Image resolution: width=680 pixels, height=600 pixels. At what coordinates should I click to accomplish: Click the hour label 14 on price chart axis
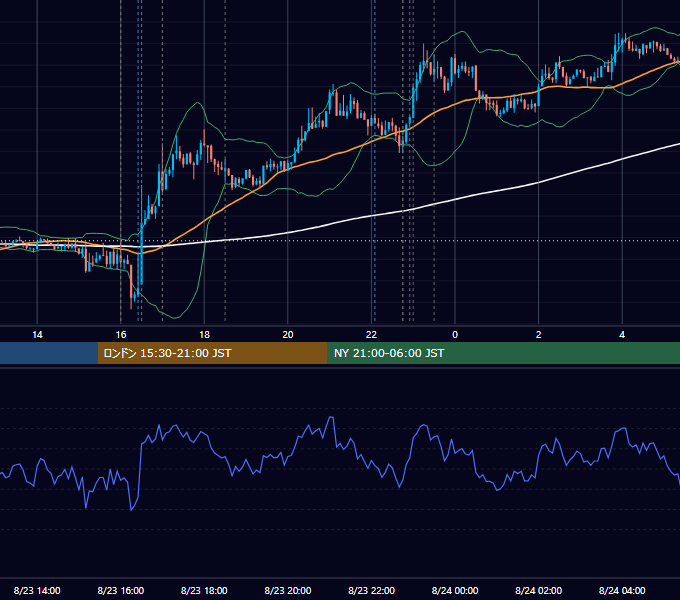pyautogui.click(x=37, y=335)
